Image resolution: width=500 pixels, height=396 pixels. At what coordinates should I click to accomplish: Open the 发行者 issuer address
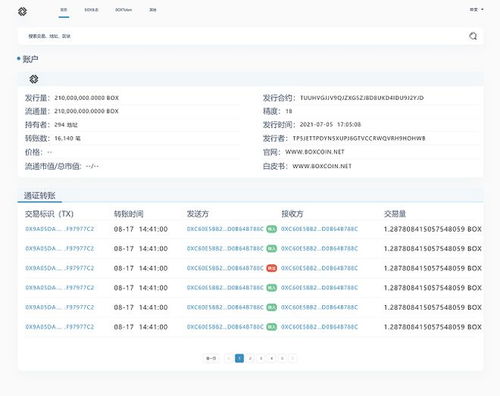359,138
